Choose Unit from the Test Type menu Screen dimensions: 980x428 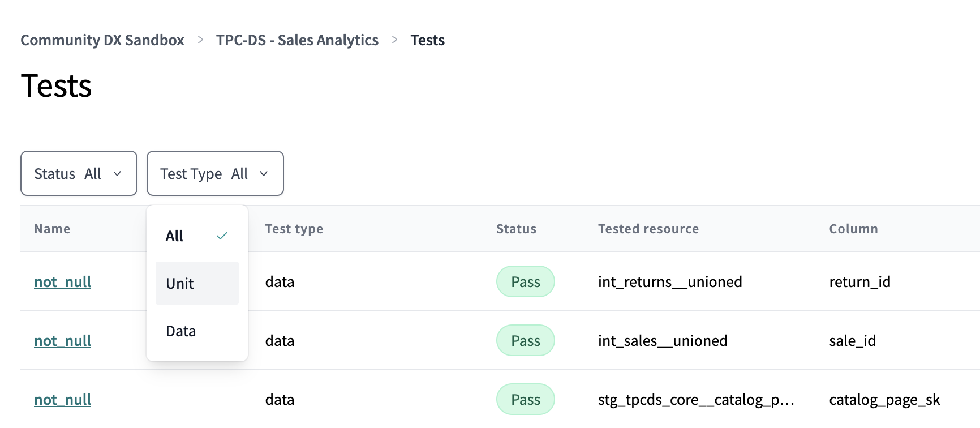180,284
